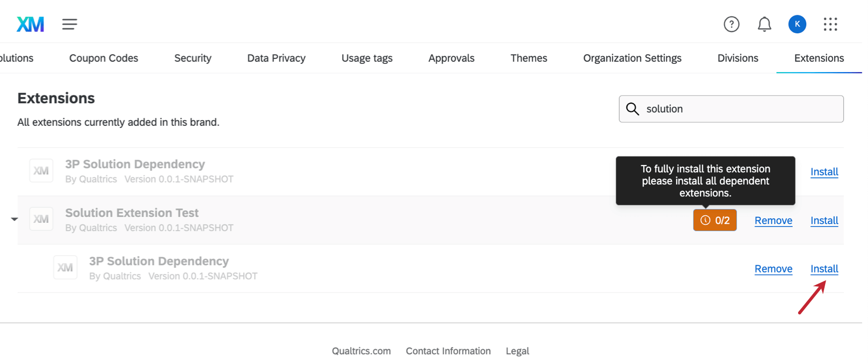Viewport: 868px width, 363px height.
Task: Select the Data Privacy tab
Action: point(276,58)
